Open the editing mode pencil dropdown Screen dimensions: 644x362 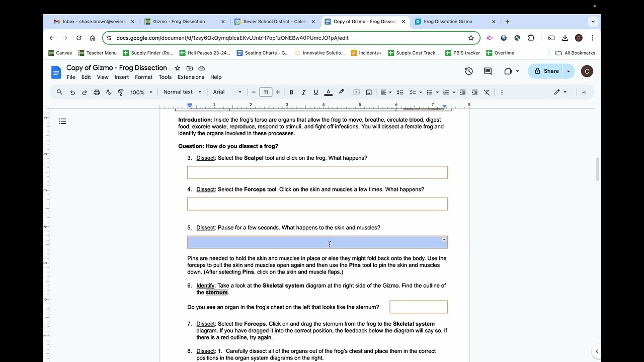560,92
